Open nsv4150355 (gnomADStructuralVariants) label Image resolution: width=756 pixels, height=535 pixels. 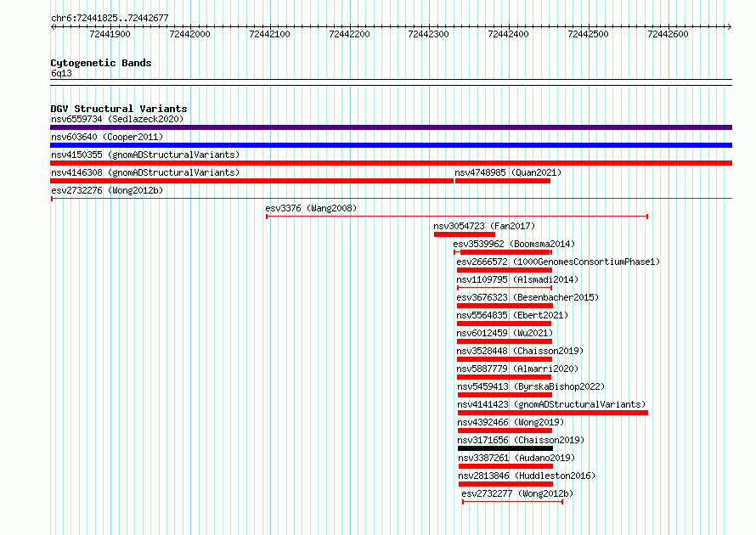(x=145, y=155)
